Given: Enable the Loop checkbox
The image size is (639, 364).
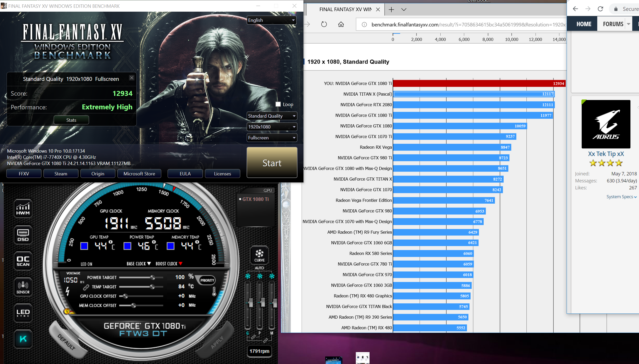Looking at the screenshot, I should (x=278, y=104).
